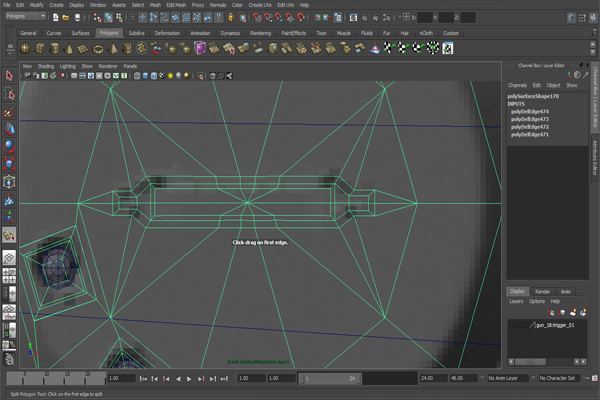
Task: Open the Polygons menu set dropdown
Action: tap(26, 16)
